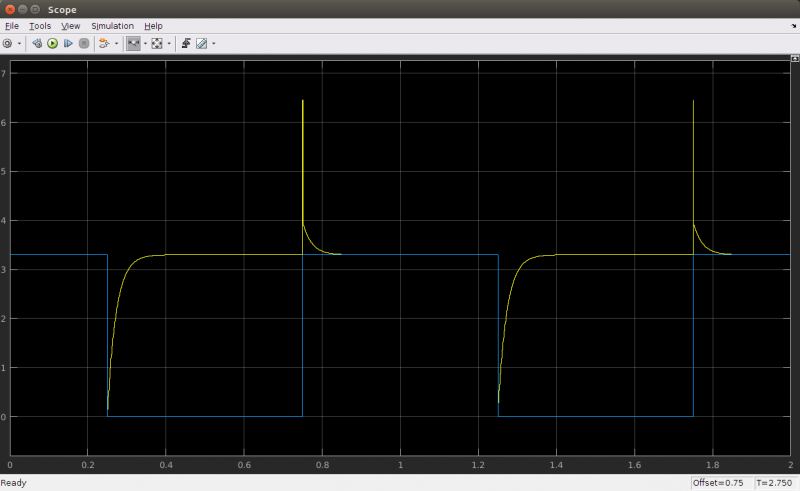Expand the axes scaling options dropdown

tap(169, 44)
